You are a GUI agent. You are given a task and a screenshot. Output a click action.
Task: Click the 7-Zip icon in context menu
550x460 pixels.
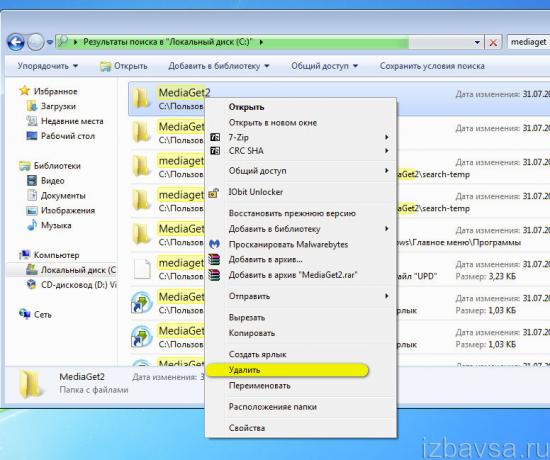coord(215,137)
